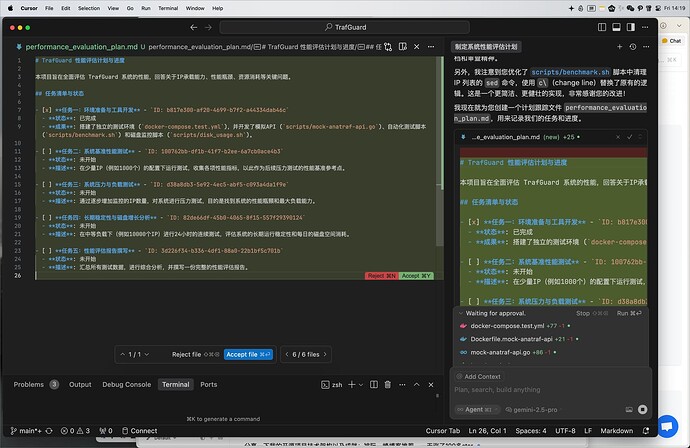Click Connect in the status bar

[x=139, y=431]
